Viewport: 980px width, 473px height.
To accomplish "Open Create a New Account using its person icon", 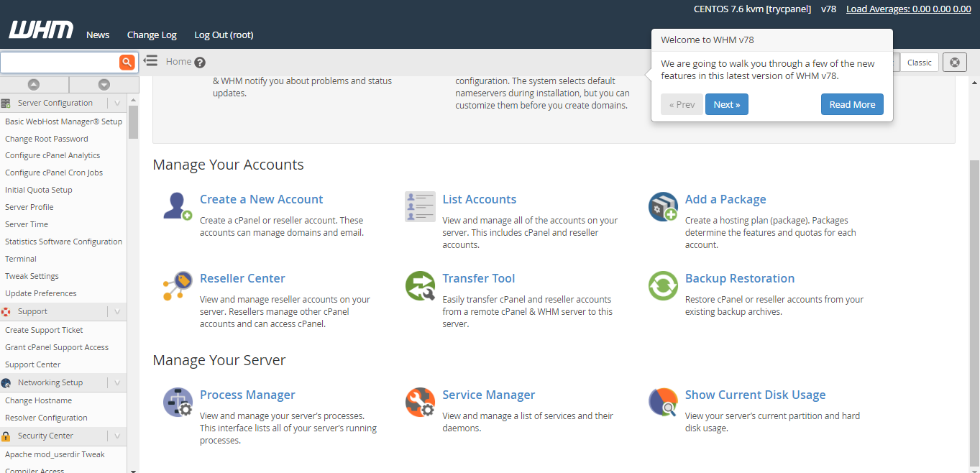I will 177,206.
